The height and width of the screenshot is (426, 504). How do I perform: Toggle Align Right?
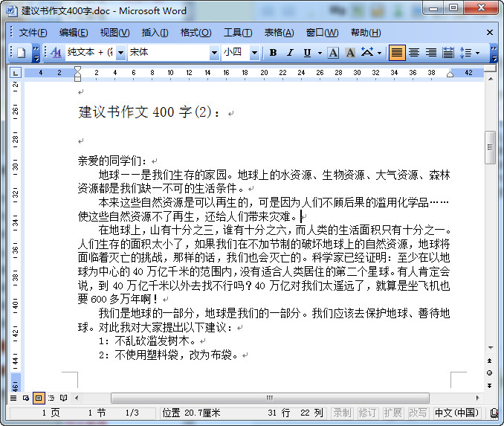430,53
